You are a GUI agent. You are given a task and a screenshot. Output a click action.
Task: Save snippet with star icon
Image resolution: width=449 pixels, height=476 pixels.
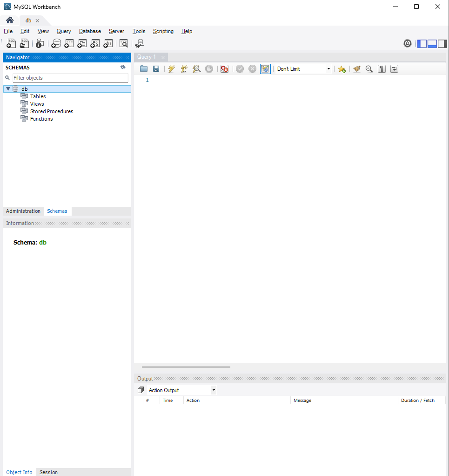pos(342,69)
